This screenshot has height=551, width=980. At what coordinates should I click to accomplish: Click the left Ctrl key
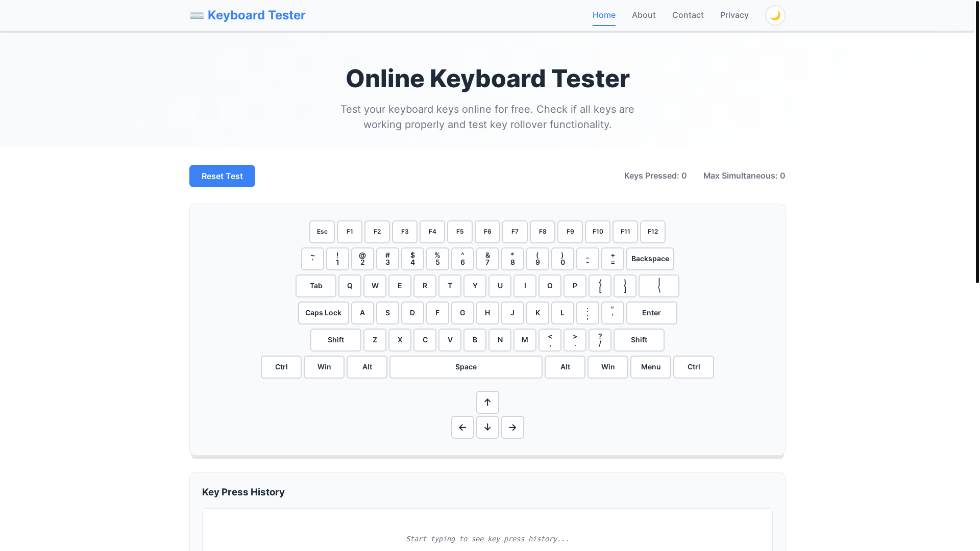pyautogui.click(x=281, y=367)
